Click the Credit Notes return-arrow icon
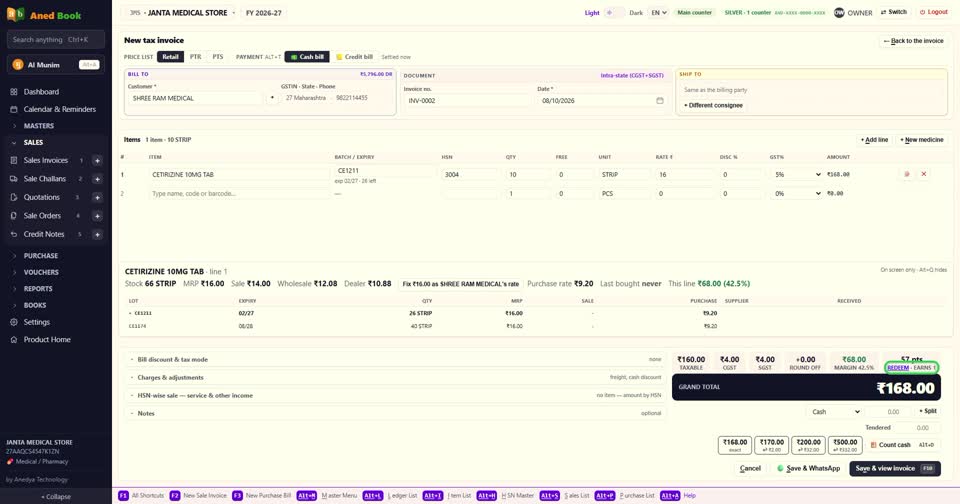The height and width of the screenshot is (504, 960). pyautogui.click(x=13, y=234)
